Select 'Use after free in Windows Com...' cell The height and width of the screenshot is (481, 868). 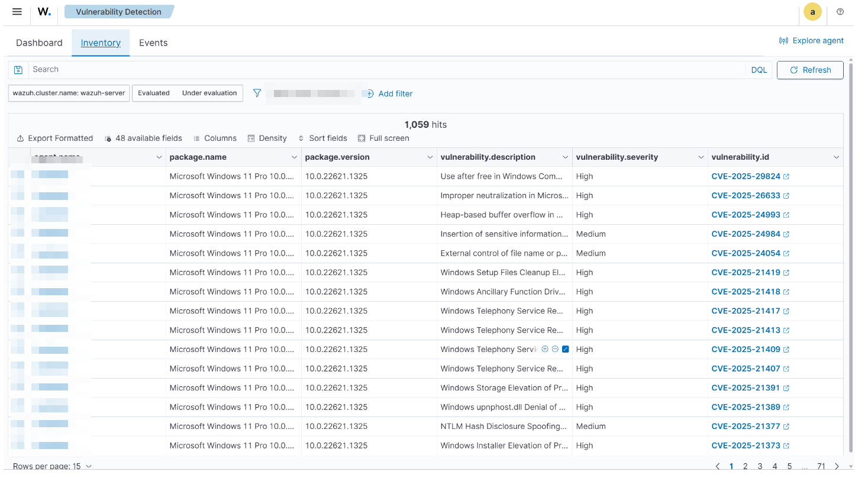[x=505, y=176]
